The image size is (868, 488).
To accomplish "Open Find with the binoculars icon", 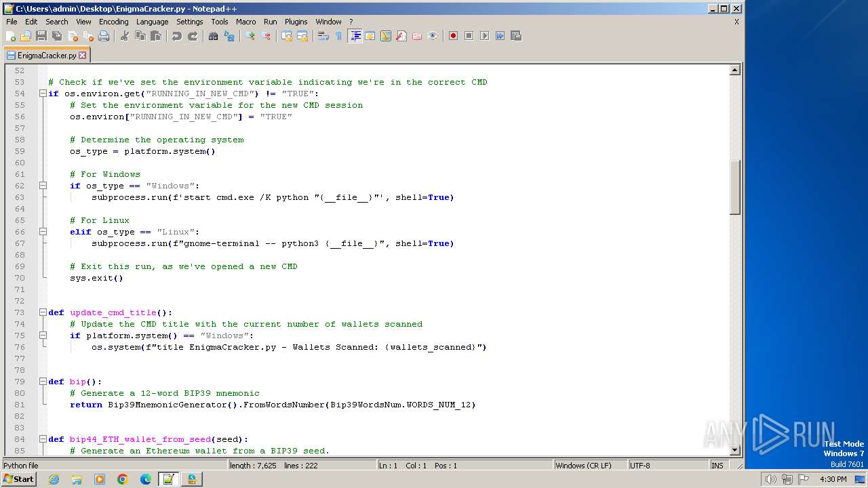I will [214, 36].
